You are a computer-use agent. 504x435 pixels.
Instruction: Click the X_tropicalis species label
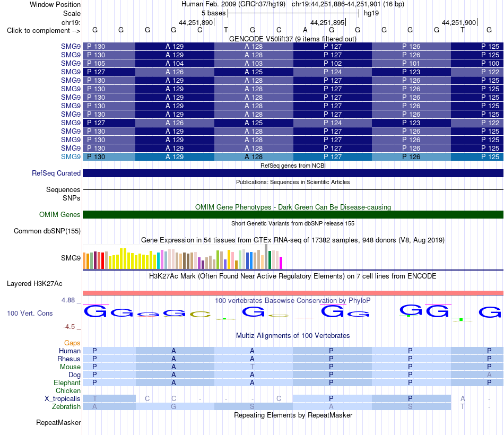coord(63,399)
